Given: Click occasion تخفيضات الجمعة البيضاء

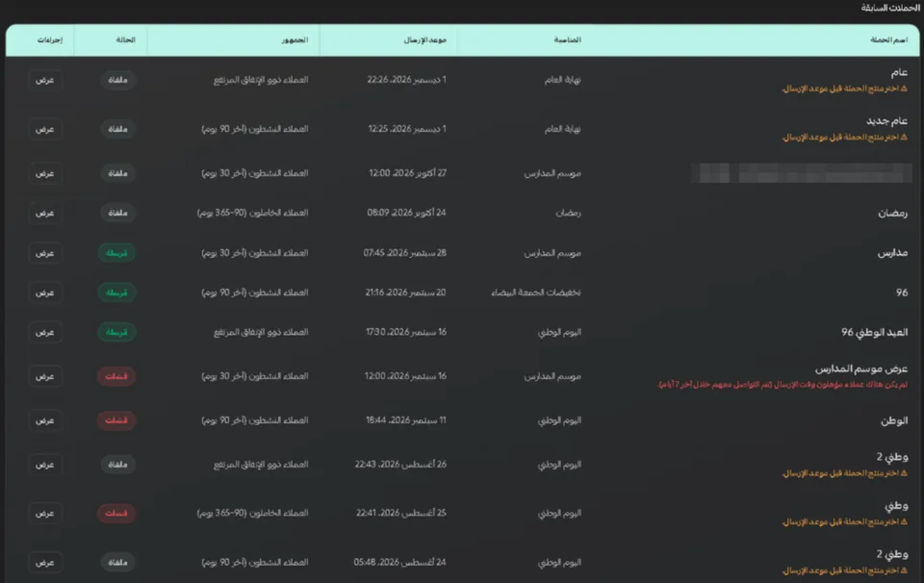Looking at the screenshot, I should point(536,292).
